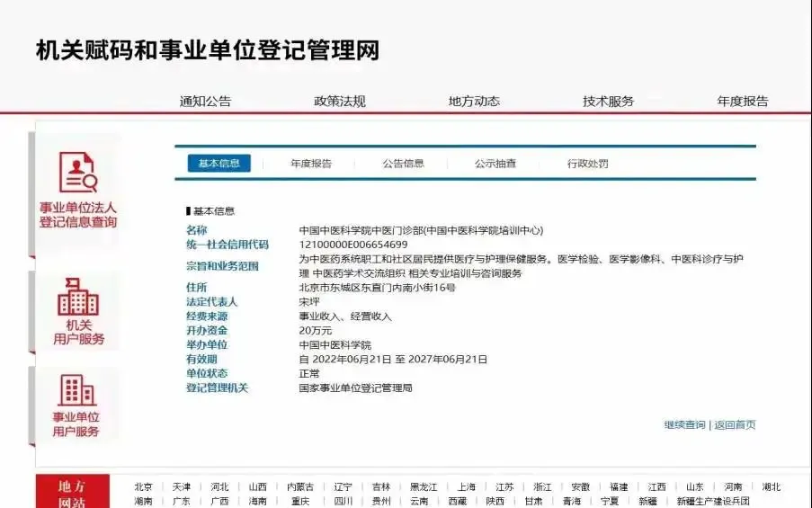This screenshot has height=508, width=812.
Task: Go to 通知公告 in the navigation bar
Action: click(205, 101)
